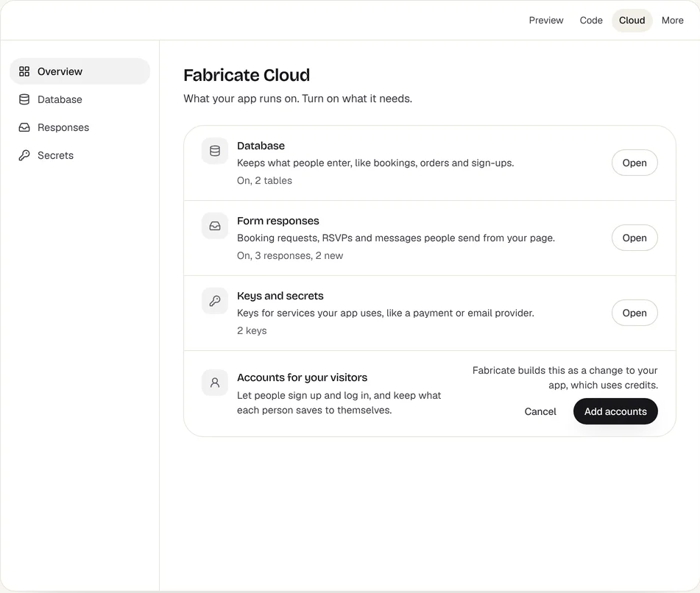700x593 pixels.
Task: Click the Responses inbox icon in sidebar
Action: (24, 127)
